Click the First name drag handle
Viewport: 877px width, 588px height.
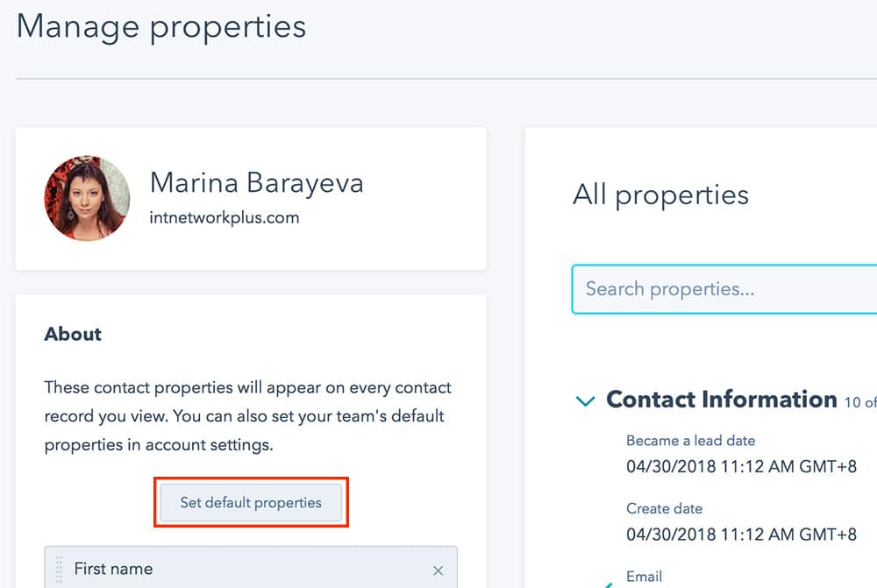[x=60, y=570]
